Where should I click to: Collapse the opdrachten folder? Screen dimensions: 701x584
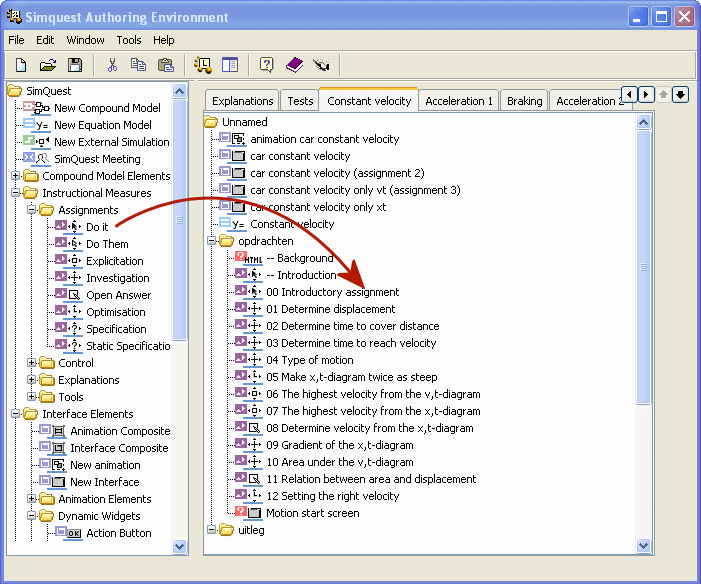(x=211, y=241)
